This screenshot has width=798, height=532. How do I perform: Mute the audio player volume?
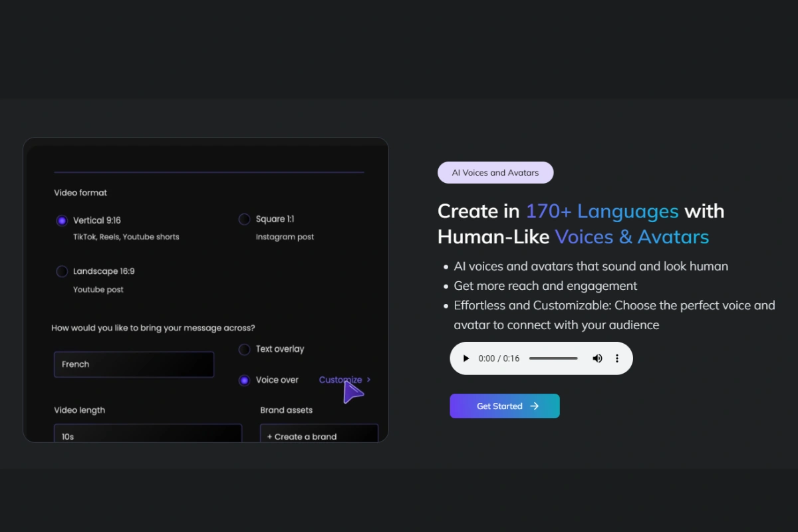pyautogui.click(x=597, y=358)
